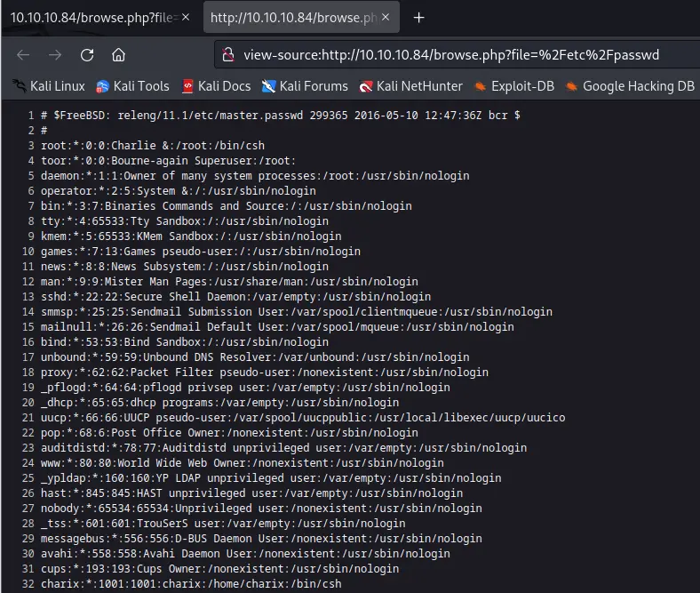Image resolution: width=700 pixels, height=593 pixels.
Task: Open the browser home page
Action: coord(118,55)
